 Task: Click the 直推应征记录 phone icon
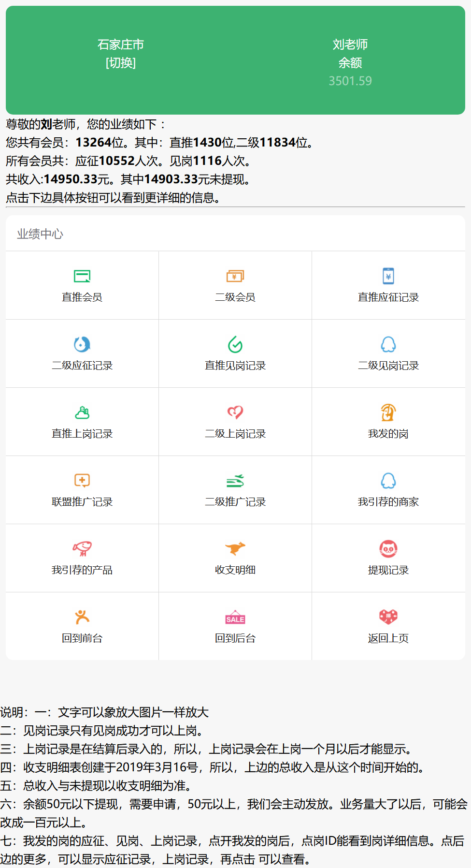pos(388,276)
